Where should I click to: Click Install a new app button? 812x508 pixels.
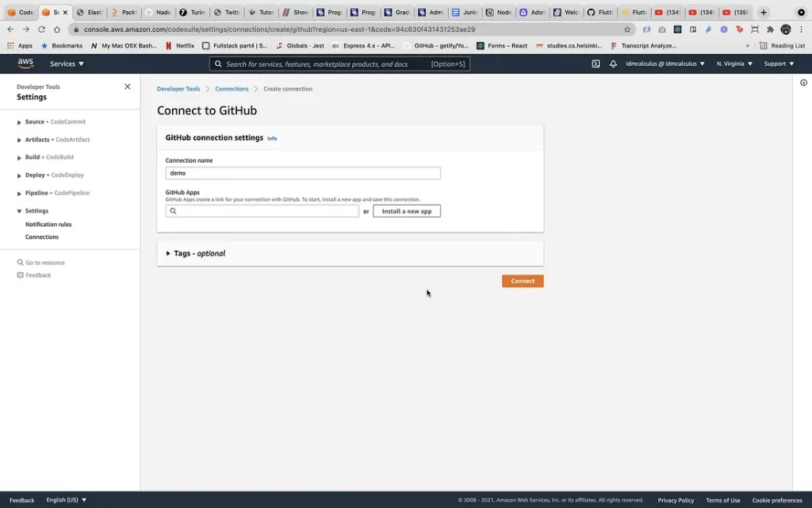406,211
